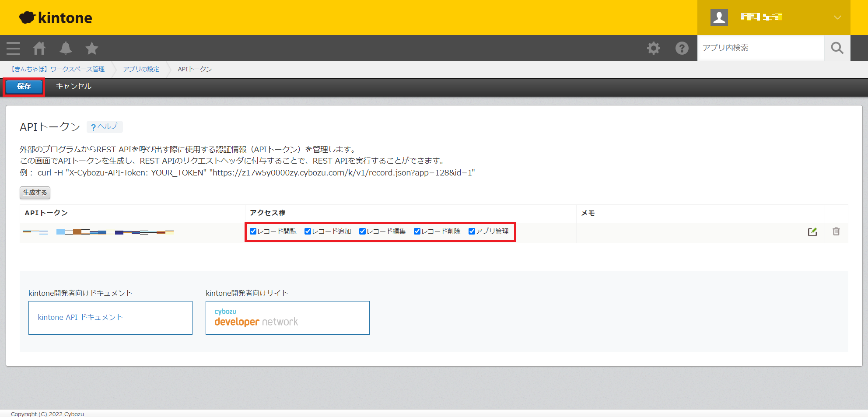Screen dimensions: 868x417
Task: Go to the portal home icon
Action: click(39, 48)
